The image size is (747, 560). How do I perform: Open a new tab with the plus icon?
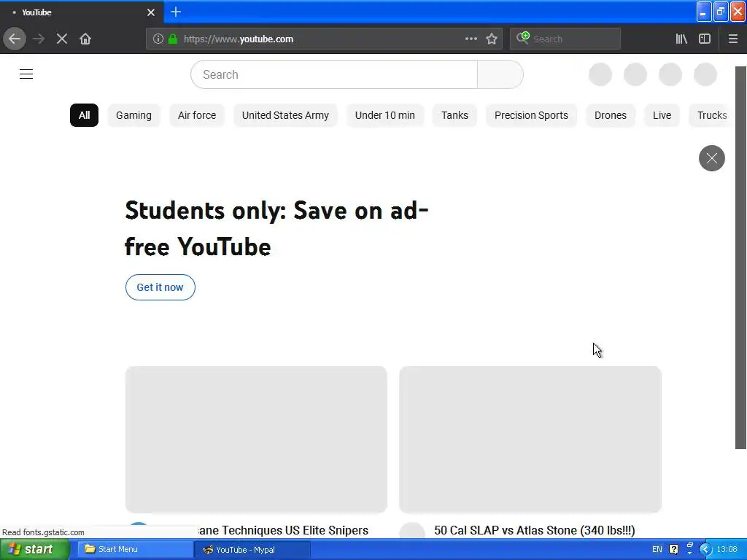tap(176, 12)
